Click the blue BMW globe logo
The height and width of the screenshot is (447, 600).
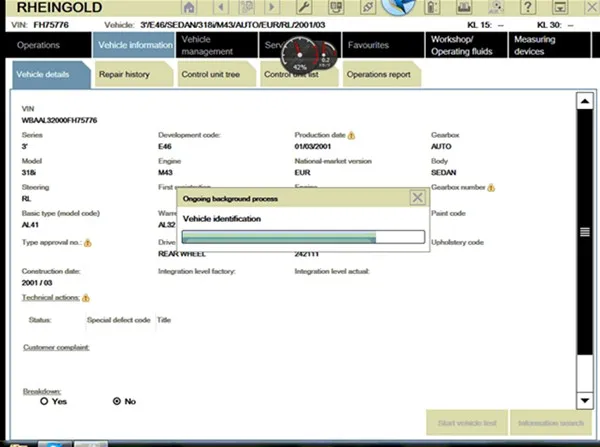pos(399,7)
